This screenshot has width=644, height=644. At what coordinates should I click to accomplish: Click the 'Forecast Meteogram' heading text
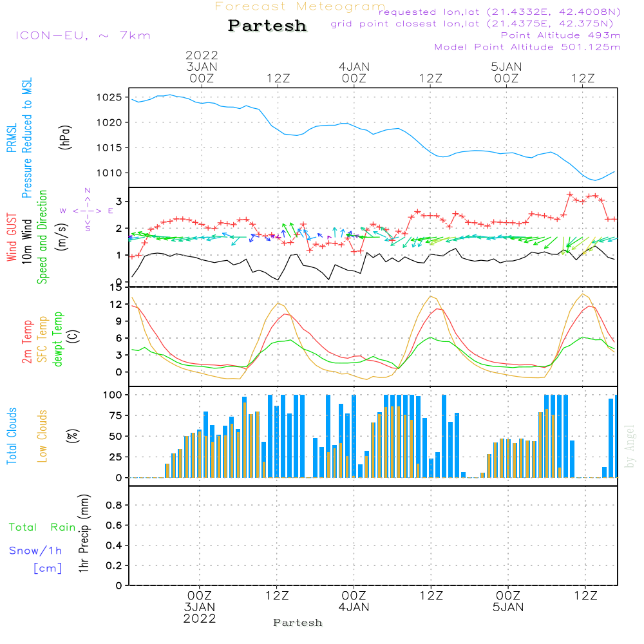click(300, 6)
